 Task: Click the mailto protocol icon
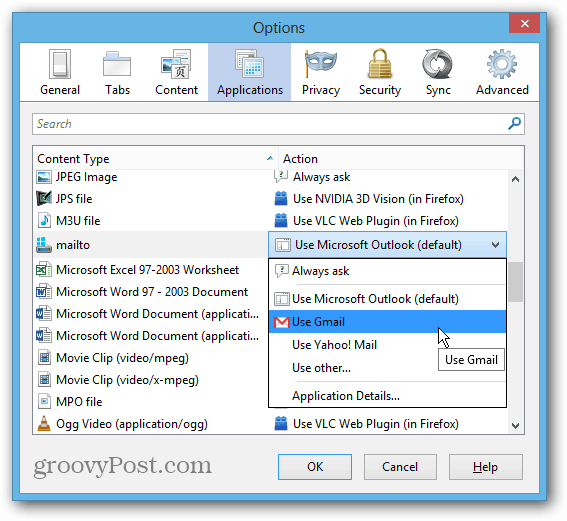44,245
